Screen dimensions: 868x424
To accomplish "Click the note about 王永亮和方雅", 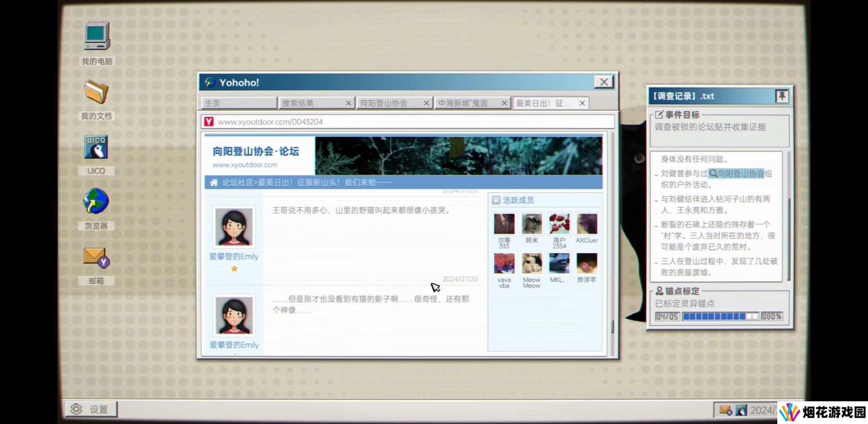I will click(715, 204).
